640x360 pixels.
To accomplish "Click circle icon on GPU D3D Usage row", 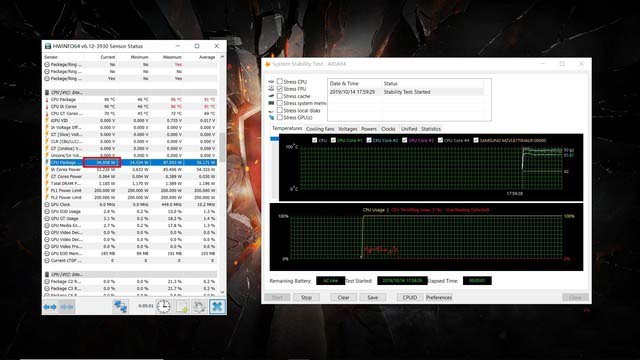I will coord(47,211).
